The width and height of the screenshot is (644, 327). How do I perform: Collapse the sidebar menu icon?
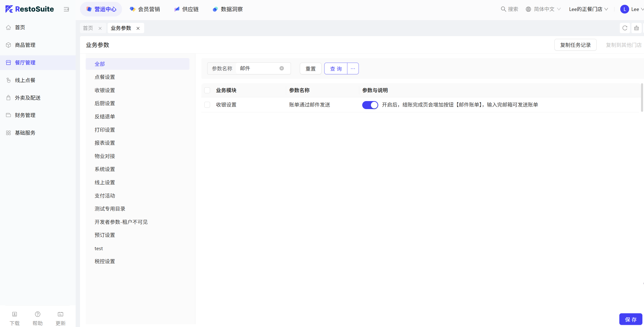point(66,9)
